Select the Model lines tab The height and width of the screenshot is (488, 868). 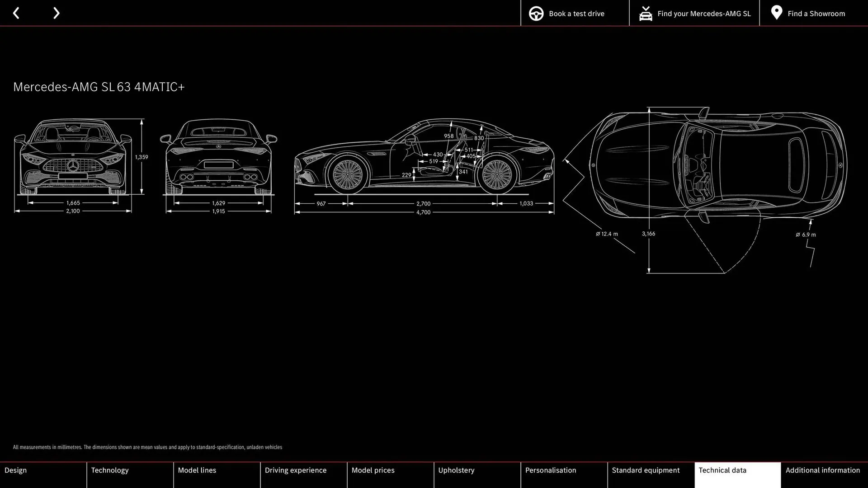[x=216, y=474]
